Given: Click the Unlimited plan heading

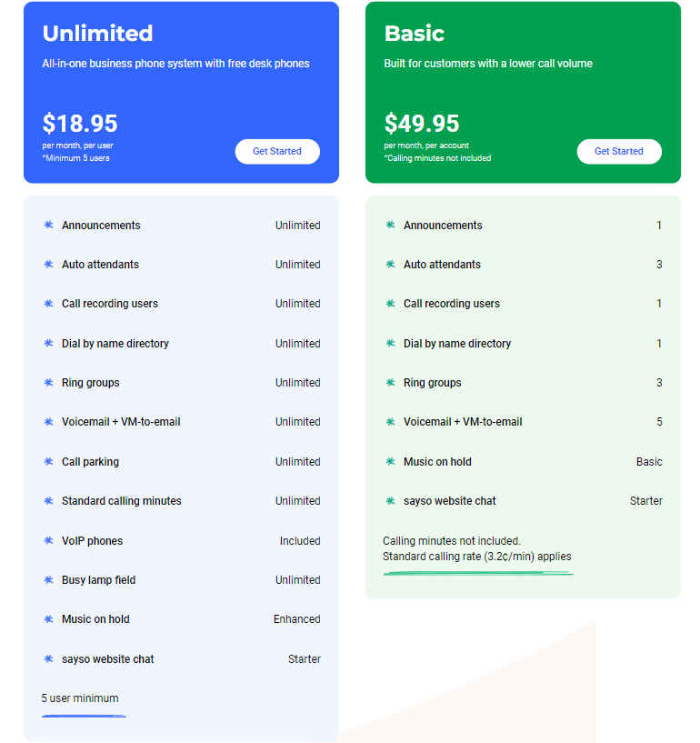Looking at the screenshot, I should pyautogui.click(x=97, y=34).
